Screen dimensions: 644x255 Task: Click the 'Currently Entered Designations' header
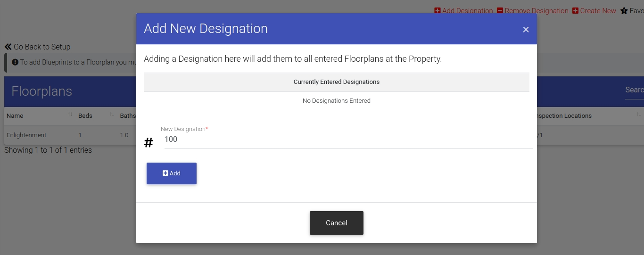[x=337, y=82]
